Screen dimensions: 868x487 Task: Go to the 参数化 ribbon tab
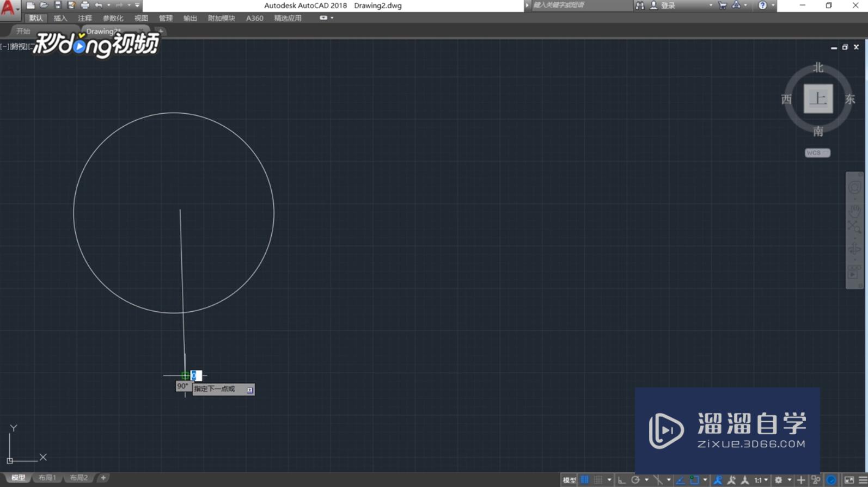[x=113, y=18]
